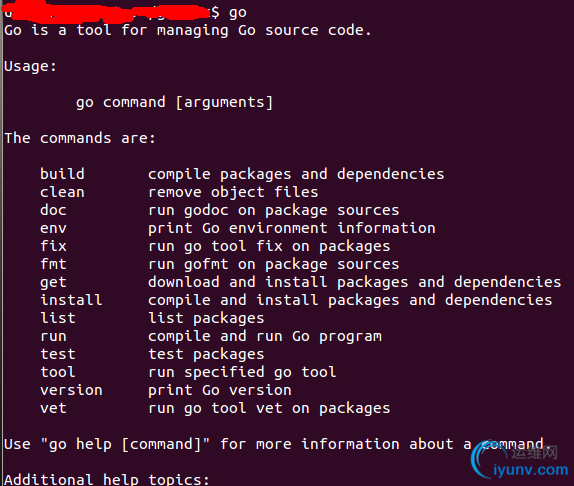Click the 'fix' command entry
574x486 pixels.
pyautogui.click(x=53, y=246)
